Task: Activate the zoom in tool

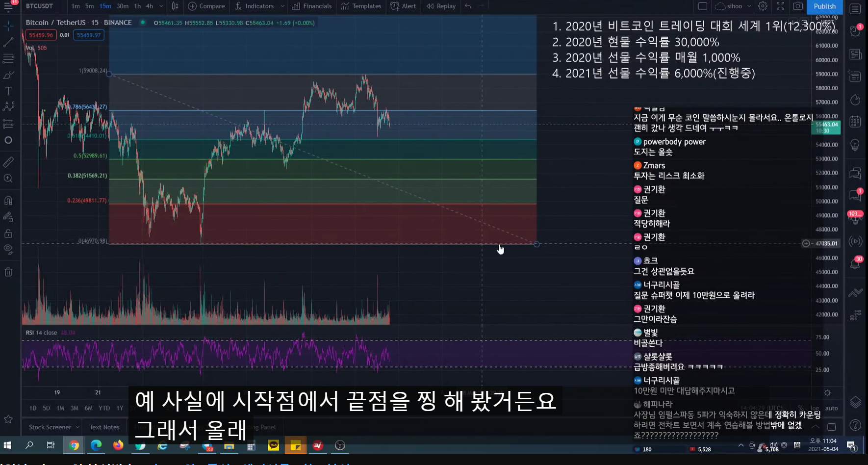Action: point(8,179)
